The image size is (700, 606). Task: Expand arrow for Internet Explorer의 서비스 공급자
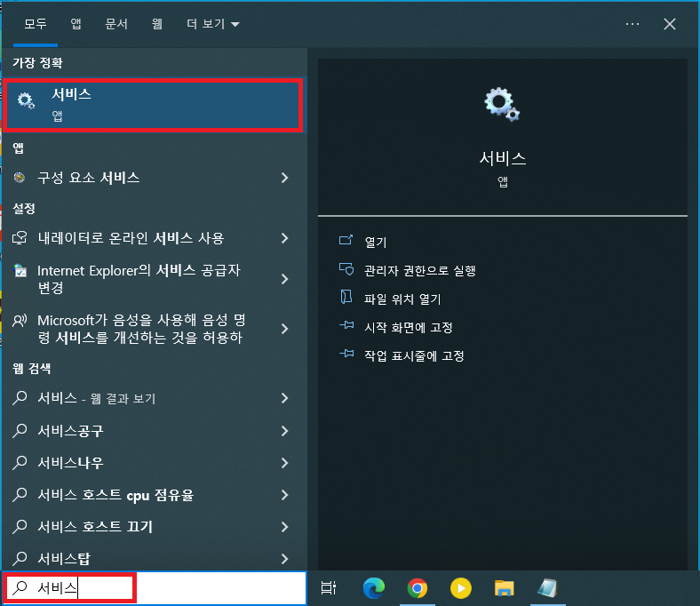click(285, 279)
